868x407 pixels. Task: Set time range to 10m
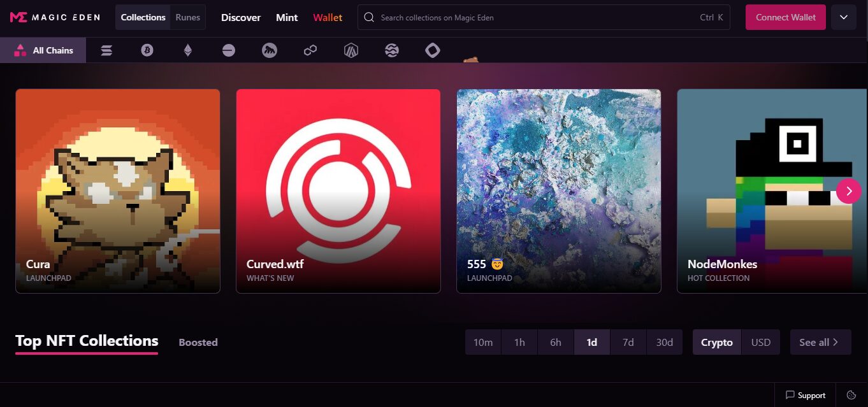point(483,342)
